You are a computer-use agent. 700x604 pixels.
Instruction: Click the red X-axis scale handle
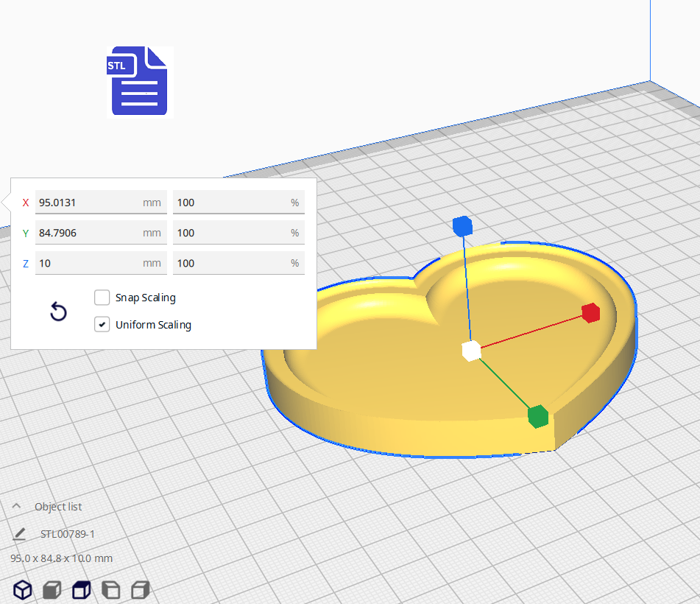[x=590, y=312]
